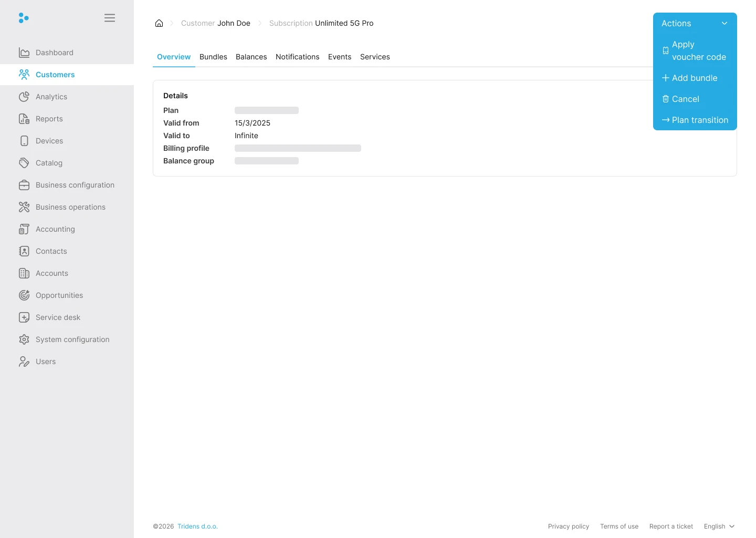
Task: Select the Reports icon in the sidebar
Action: coord(24,119)
